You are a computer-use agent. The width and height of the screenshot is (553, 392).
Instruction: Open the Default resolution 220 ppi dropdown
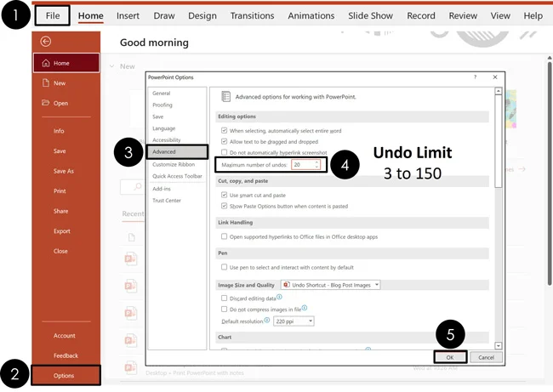pos(294,321)
